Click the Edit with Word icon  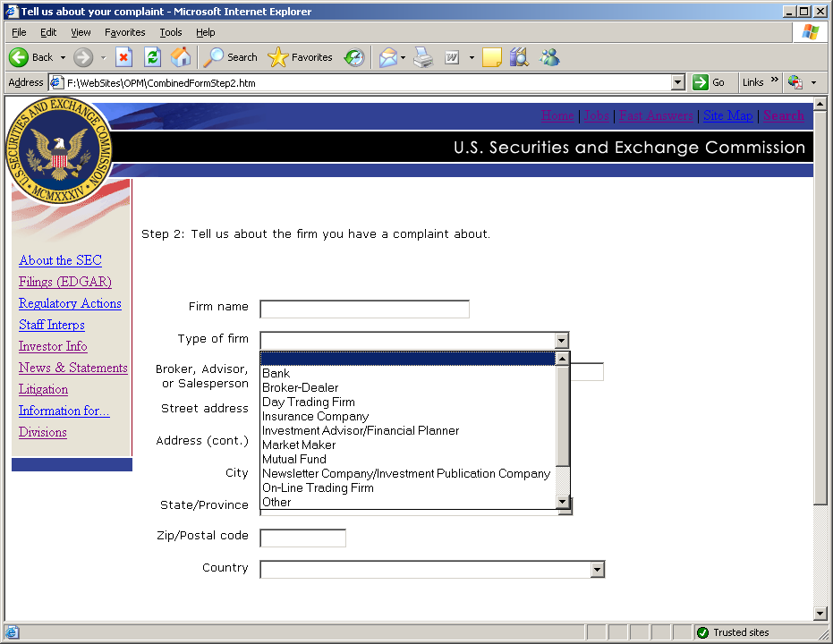pos(452,57)
